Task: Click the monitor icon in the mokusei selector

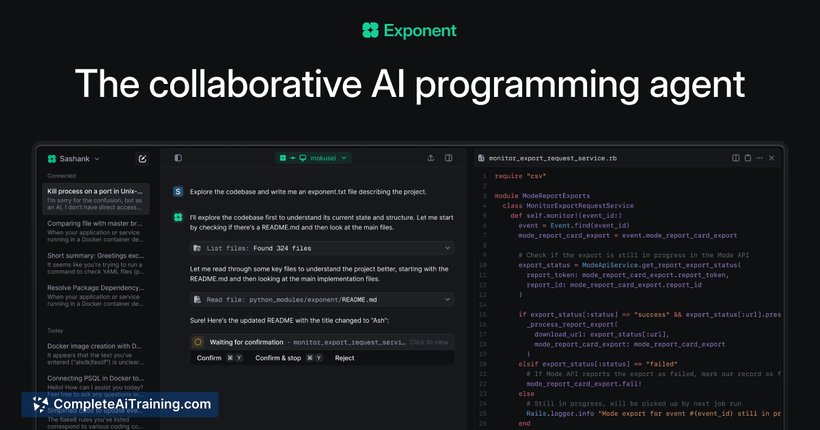Action: click(302, 158)
